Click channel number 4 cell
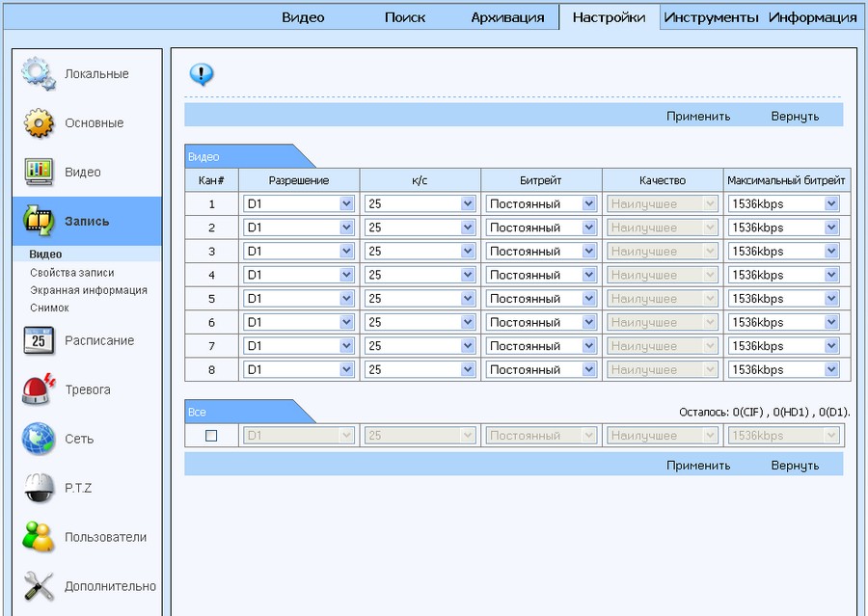Viewport: 868px width, 616px height. point(211,275)
